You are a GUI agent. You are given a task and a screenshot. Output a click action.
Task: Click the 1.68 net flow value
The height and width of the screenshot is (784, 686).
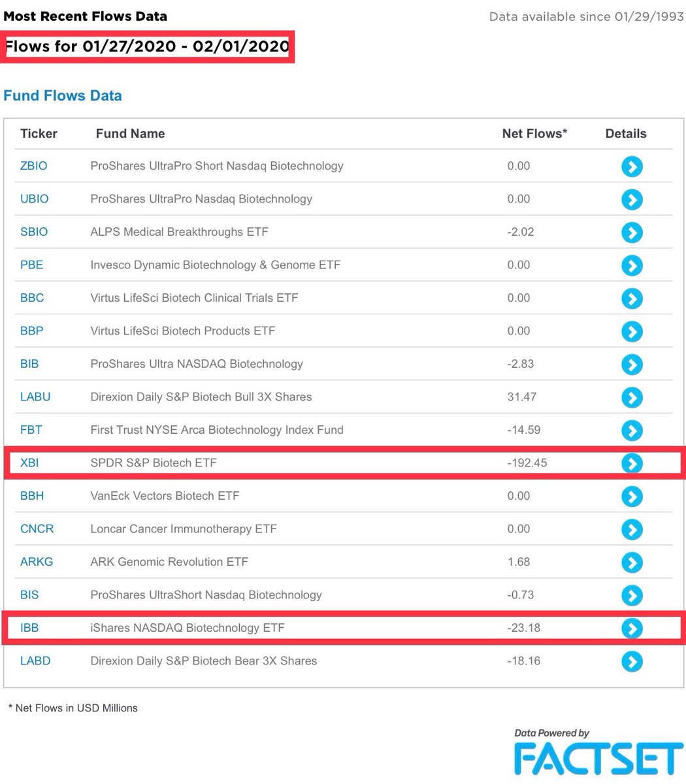(519, 562)
